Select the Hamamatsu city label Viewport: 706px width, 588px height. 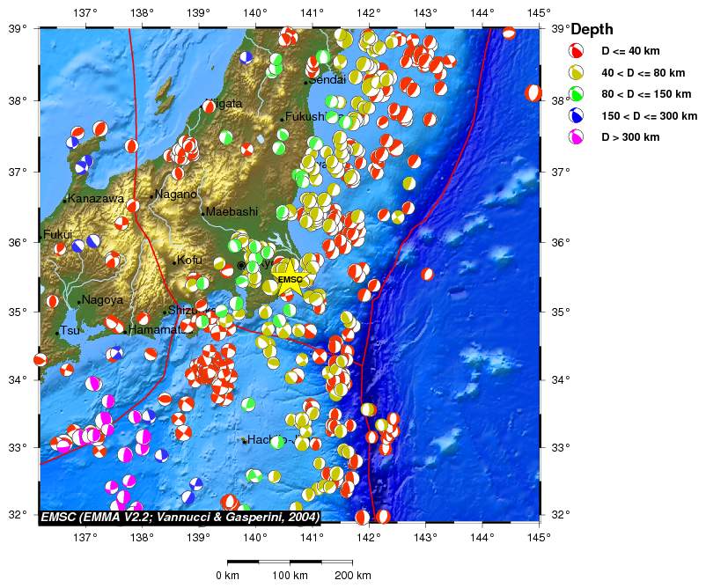[x=156, y=330]
